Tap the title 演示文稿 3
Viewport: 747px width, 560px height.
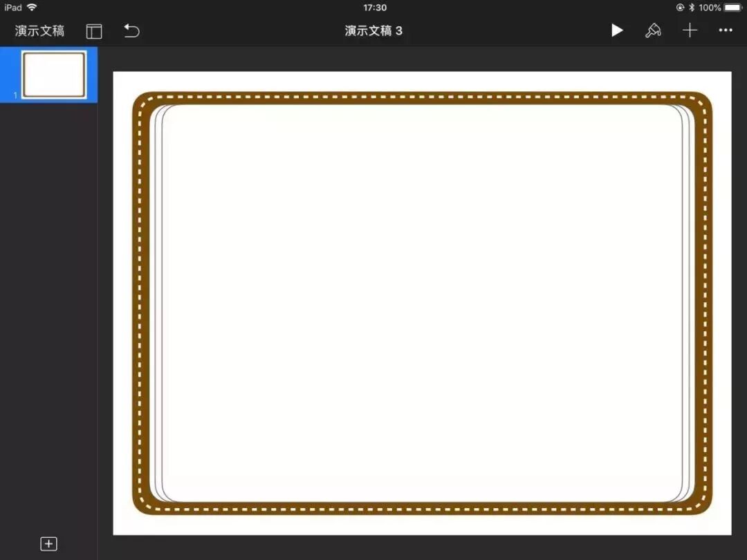pos(373,31)
